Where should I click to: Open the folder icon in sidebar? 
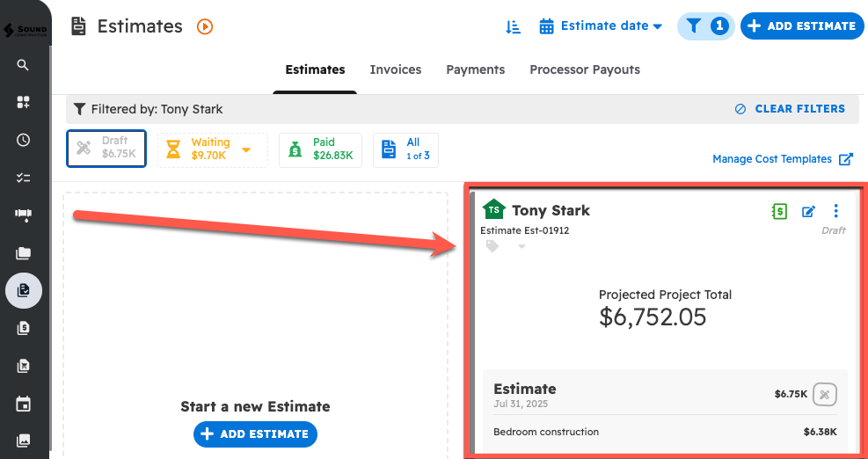24,253
